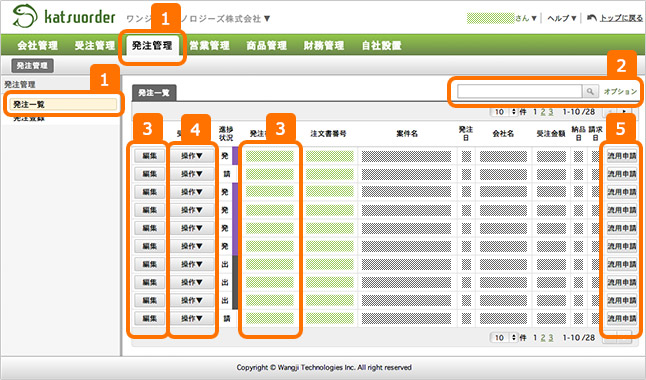Open the 商品管理 navigation tab
The width and height of the screenshot is (646, 380).
tap(267, 45)
